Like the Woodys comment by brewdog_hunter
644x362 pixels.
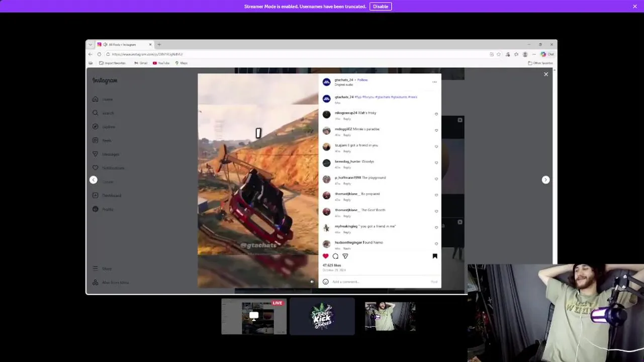pos(436,163)
